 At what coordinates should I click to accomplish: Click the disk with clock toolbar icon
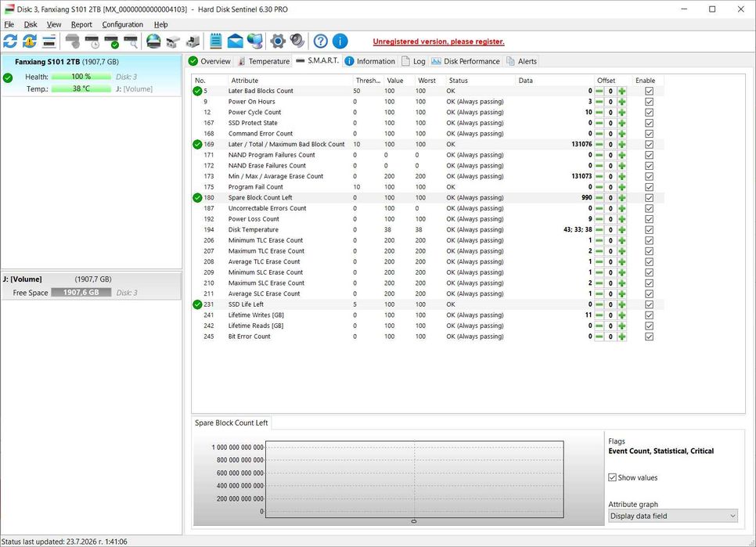coord(92,41)
